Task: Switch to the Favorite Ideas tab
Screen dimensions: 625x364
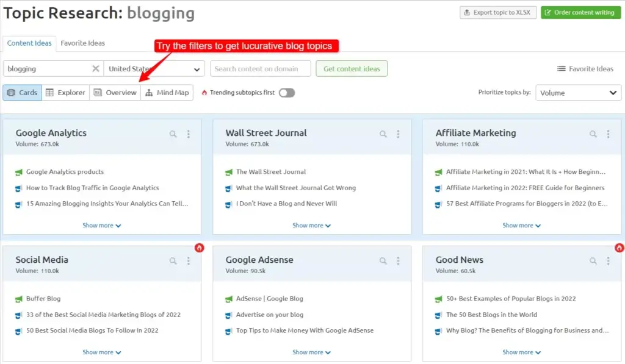Action: click(x=82, y=43)
